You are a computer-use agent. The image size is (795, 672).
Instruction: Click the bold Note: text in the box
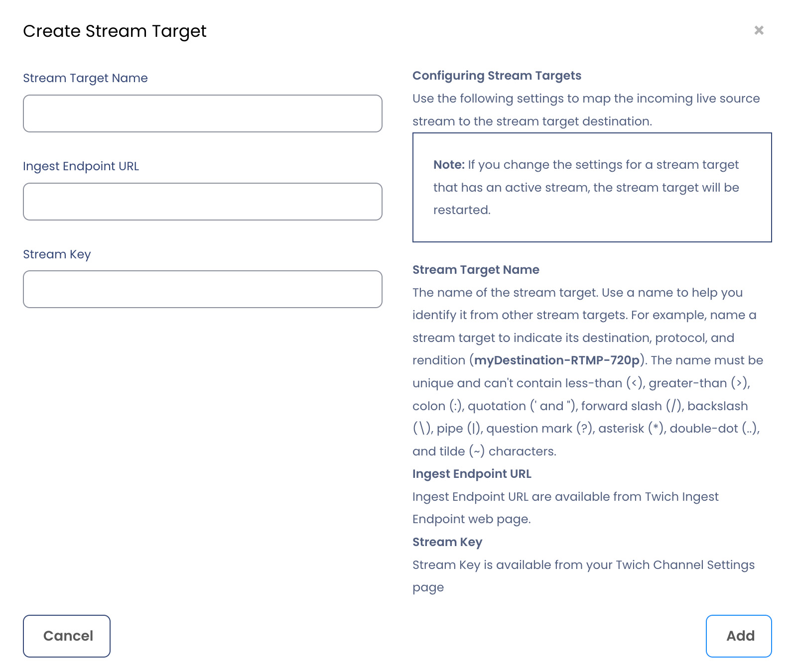[449, 165]
